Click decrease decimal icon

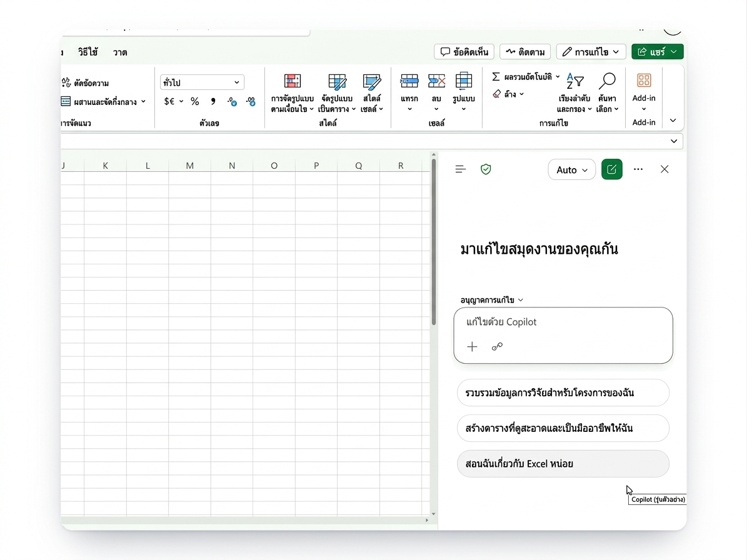coord(251,101)
